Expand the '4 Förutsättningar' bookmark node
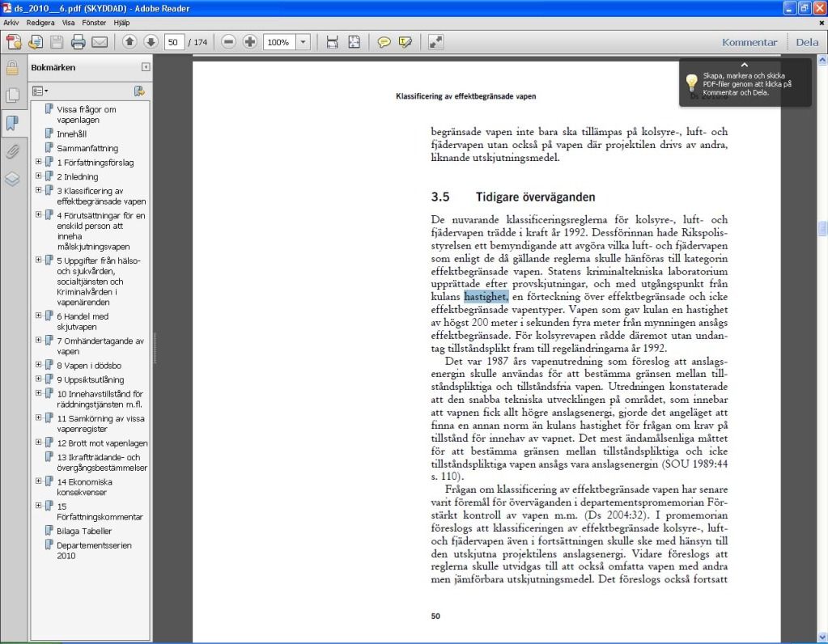The width and height of the screenshot is (828, 644). pyautogui.click(x=39, y=215)
